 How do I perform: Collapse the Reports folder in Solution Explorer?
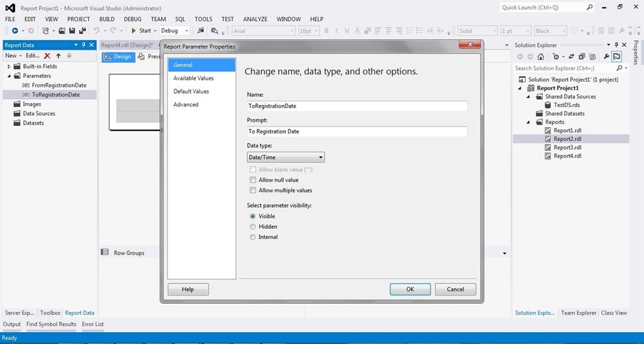pos(530,123)
